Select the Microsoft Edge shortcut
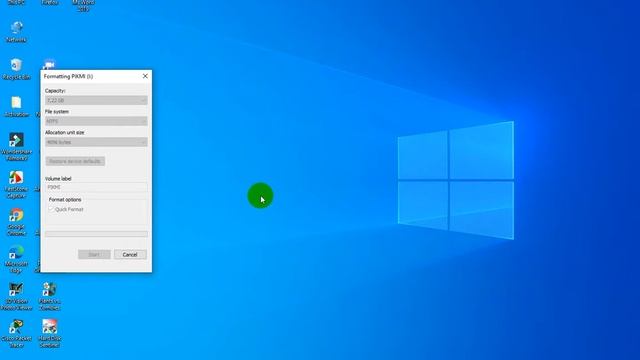 [x=16, y=259]
